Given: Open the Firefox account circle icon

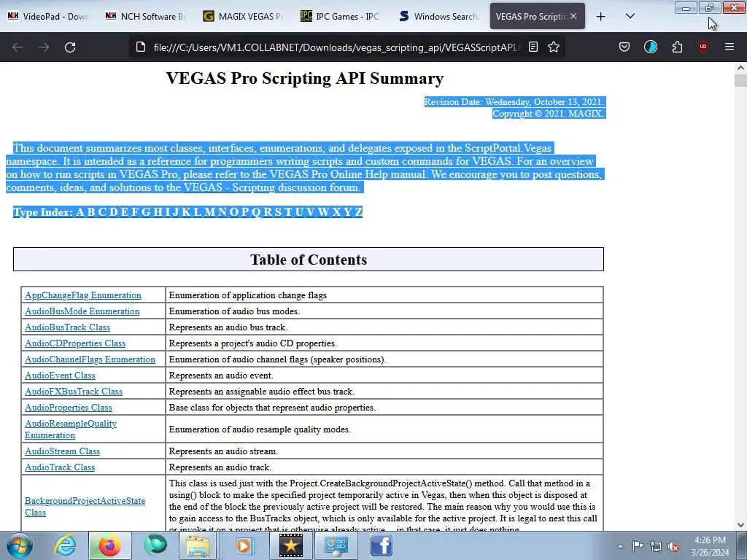Looking at the screenshot, I should 650,47.
